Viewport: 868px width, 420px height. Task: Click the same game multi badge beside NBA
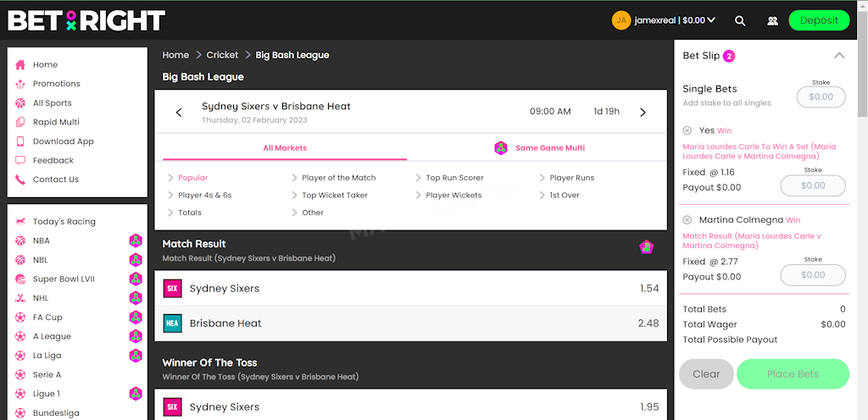click(x=136, y=240)
